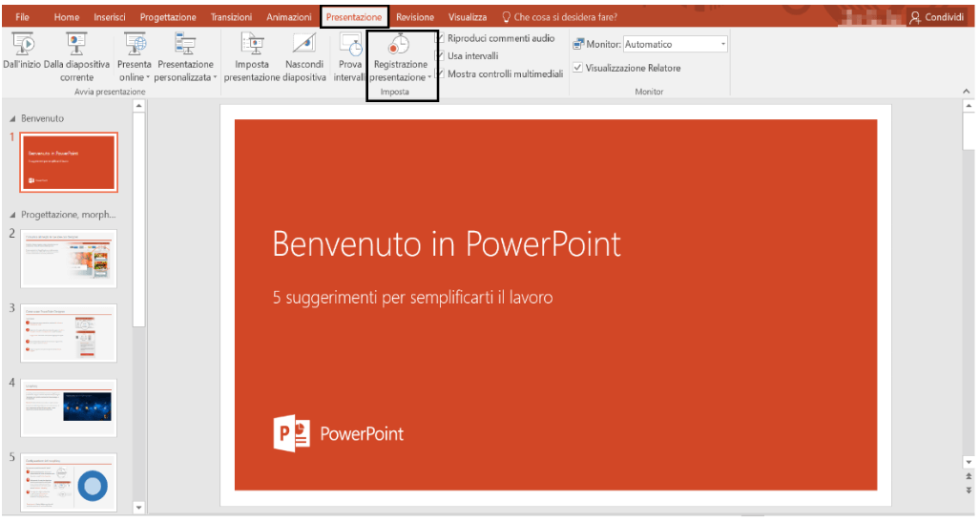Select slide 5 thumbnail

pyautogui.click(x=69, y=483)
